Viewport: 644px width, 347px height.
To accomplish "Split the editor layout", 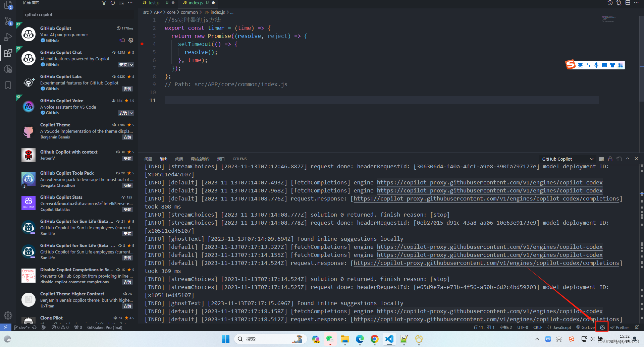I will click(628, 3).
